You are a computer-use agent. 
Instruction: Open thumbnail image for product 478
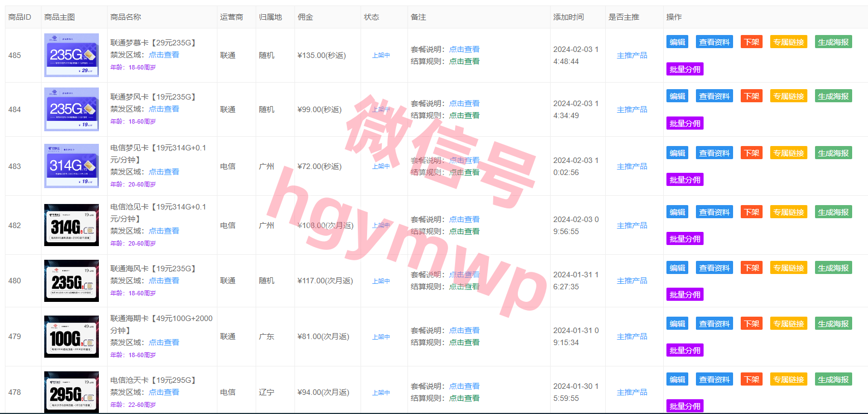pyautogui.click(x=72, y=392)
